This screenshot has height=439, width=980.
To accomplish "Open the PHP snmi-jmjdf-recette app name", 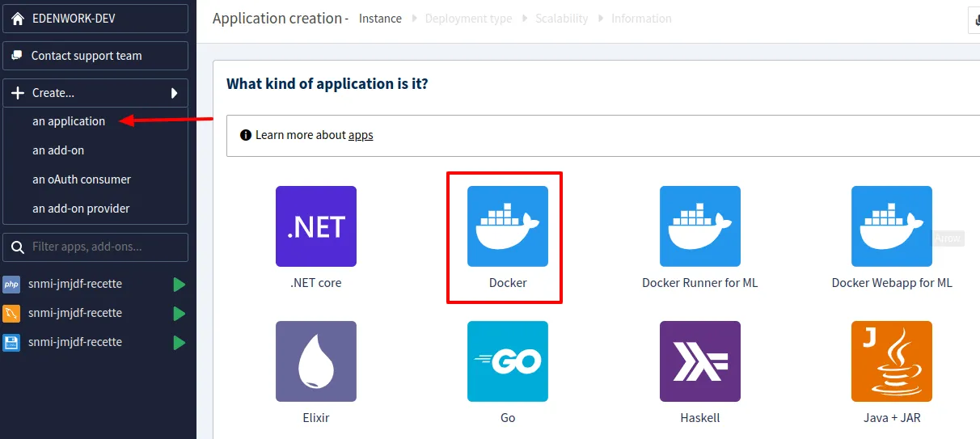I will (75, 284).
